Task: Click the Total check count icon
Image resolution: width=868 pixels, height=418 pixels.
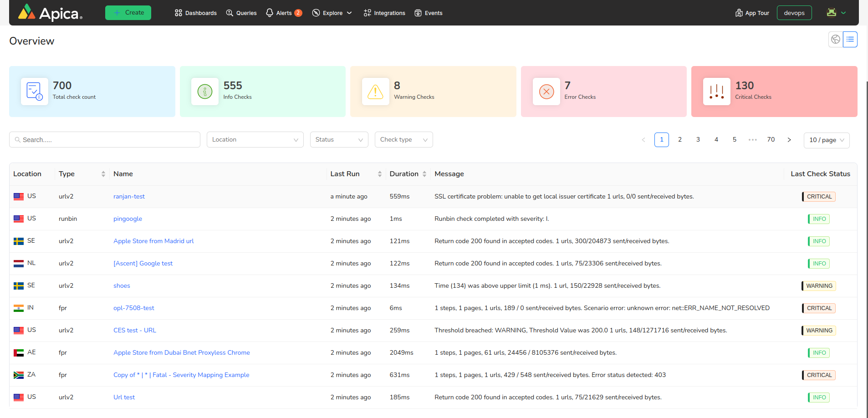Action: 35,92
